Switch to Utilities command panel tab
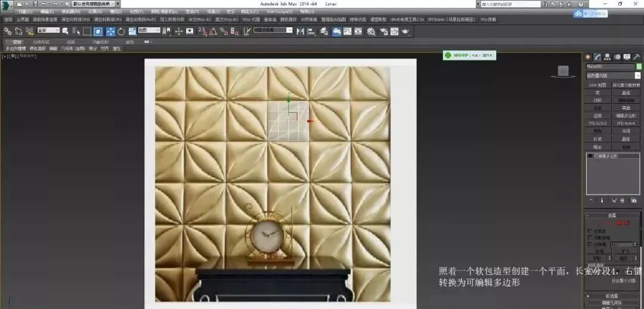644x309 pixels. [637, 57]
